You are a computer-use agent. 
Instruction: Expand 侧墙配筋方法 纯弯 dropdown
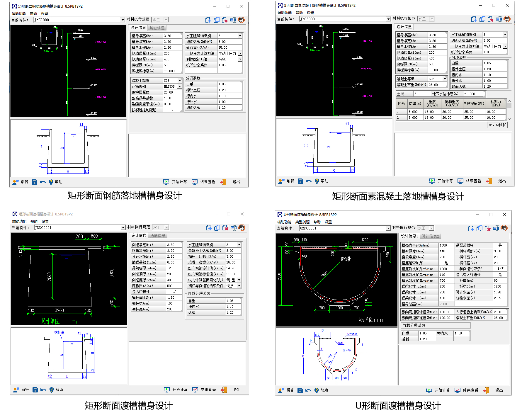[240, 59]
